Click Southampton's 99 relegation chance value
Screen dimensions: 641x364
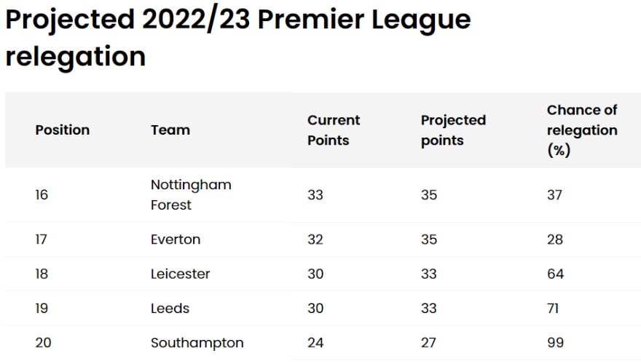[555, 343]
